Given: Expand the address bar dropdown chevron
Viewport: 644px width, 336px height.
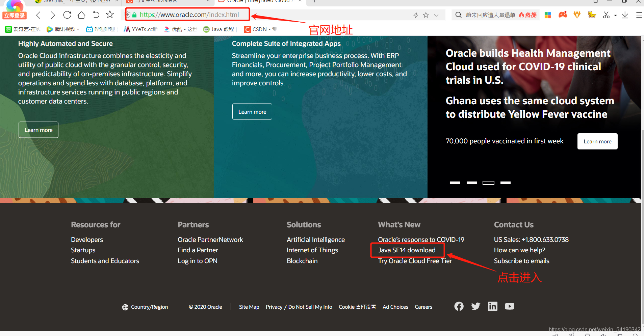Looking at the screenshot, I should (x=436, y=15).
